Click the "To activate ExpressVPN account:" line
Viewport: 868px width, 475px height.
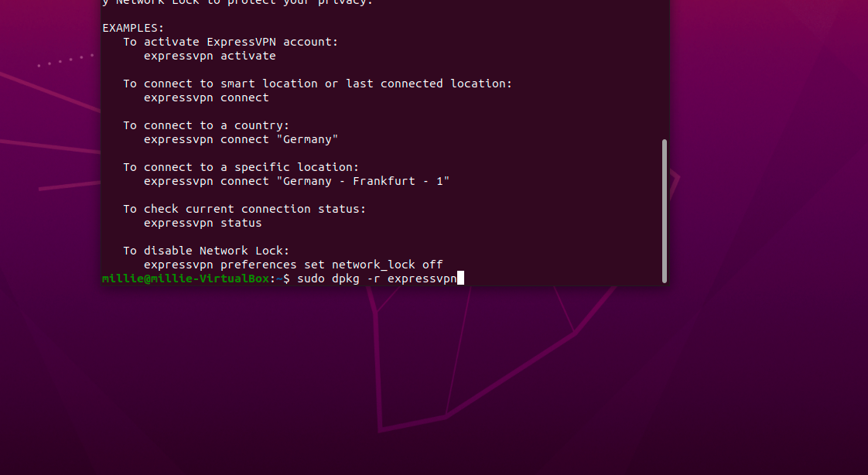point(231,42)
